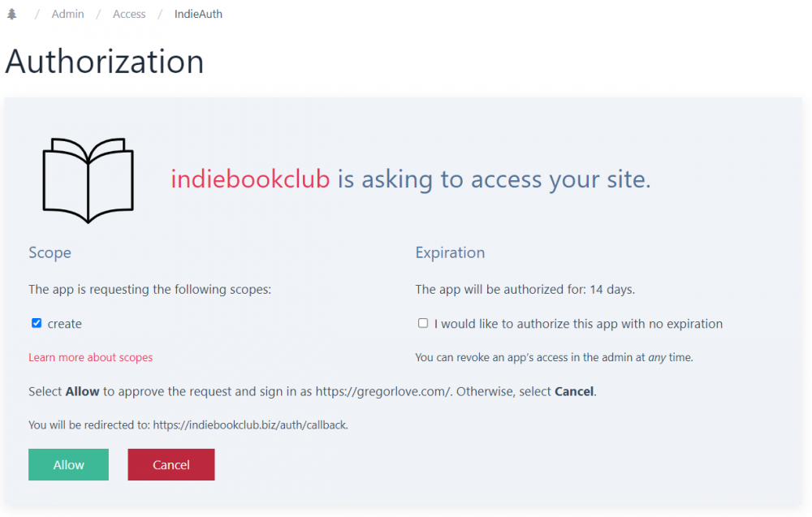
Task: Click the open book app logo
Action: pyautogui.click(x=88, y=180)
